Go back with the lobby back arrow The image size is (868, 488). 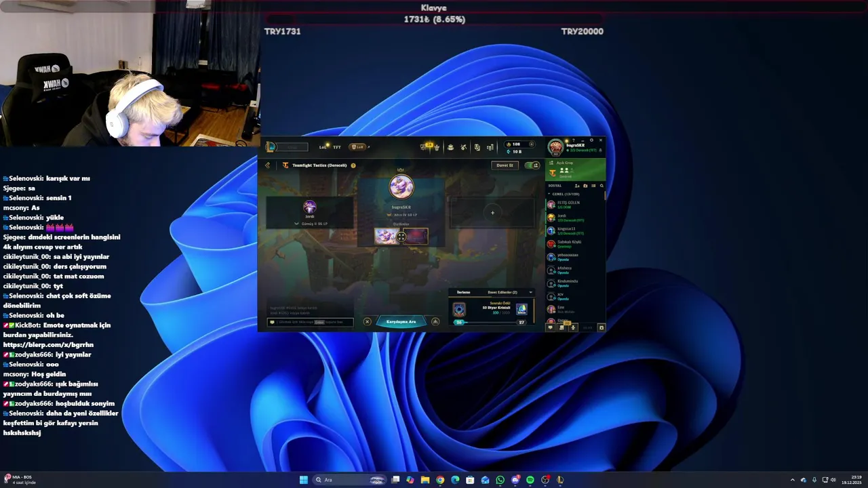267,165
